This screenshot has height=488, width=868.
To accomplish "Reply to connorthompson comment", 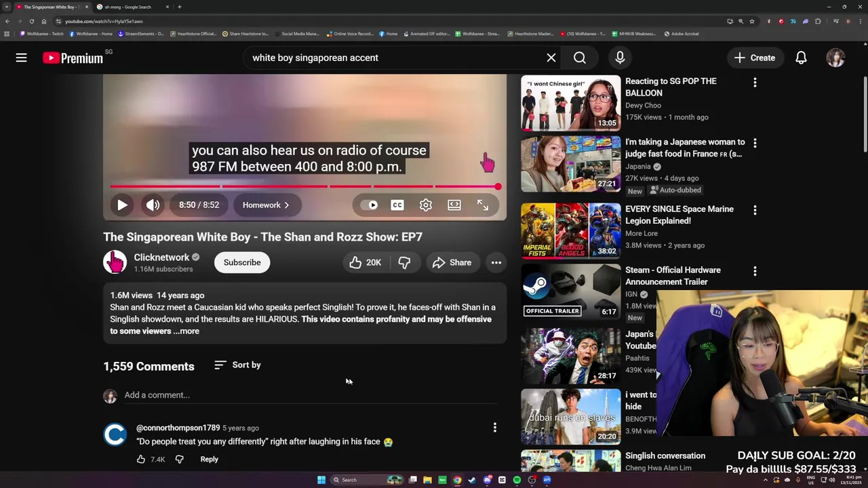I will click(209, 459).
